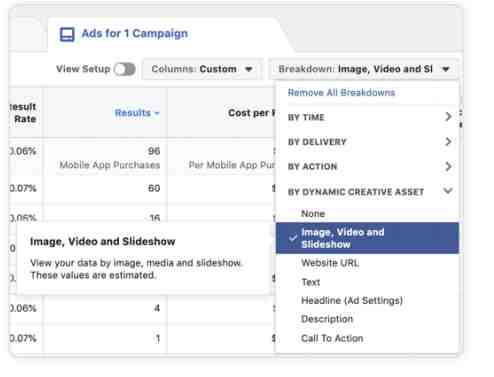This screenshot has height=377, width=494.
Task: Click the checkmark beside Image, Video and Slideshow
Action: [x=293, y=238]
